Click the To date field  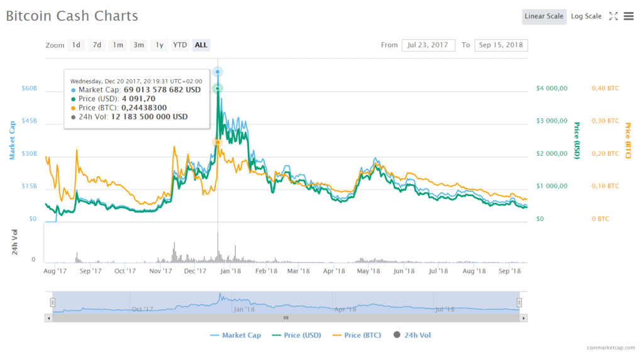(x=501, y=45)
